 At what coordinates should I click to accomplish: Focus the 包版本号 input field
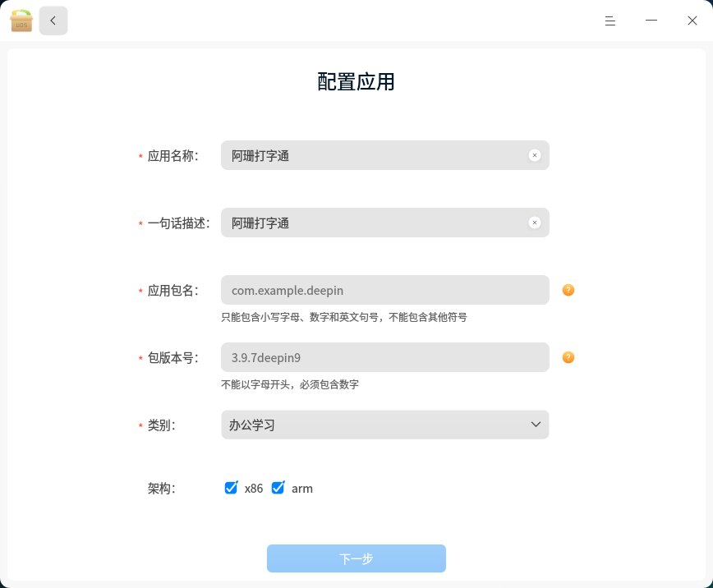385,357
